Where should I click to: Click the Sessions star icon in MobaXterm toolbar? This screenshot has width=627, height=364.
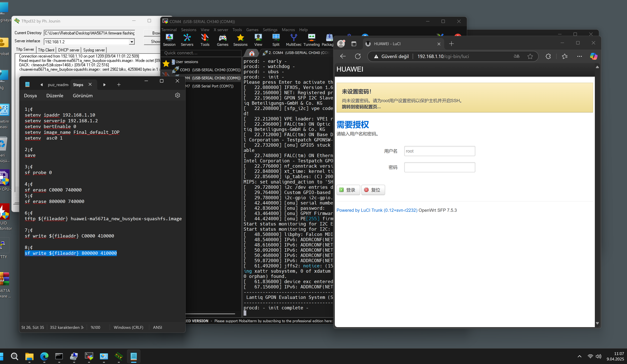point(240,40)
